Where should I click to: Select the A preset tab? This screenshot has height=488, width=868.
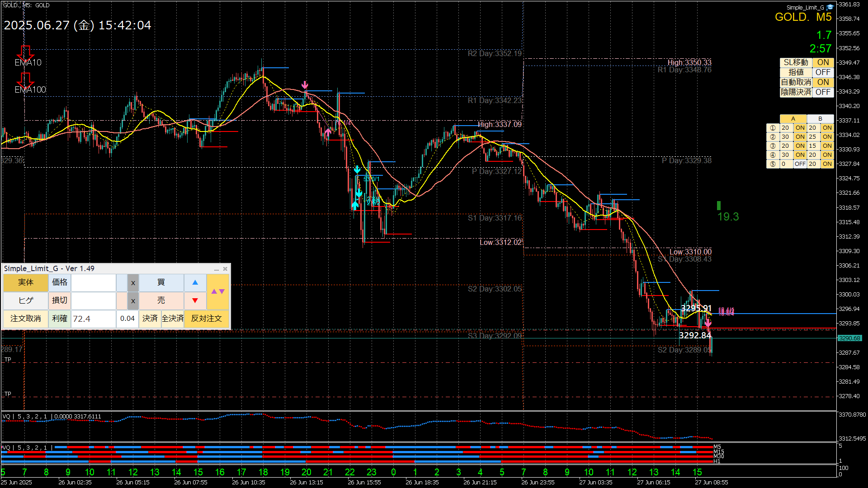[x=793, y=119]
